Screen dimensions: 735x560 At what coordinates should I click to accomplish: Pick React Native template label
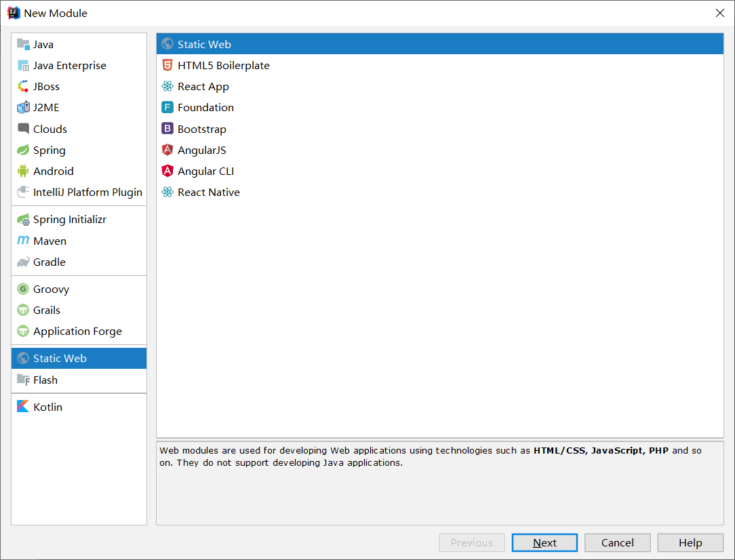coord(209,193)
